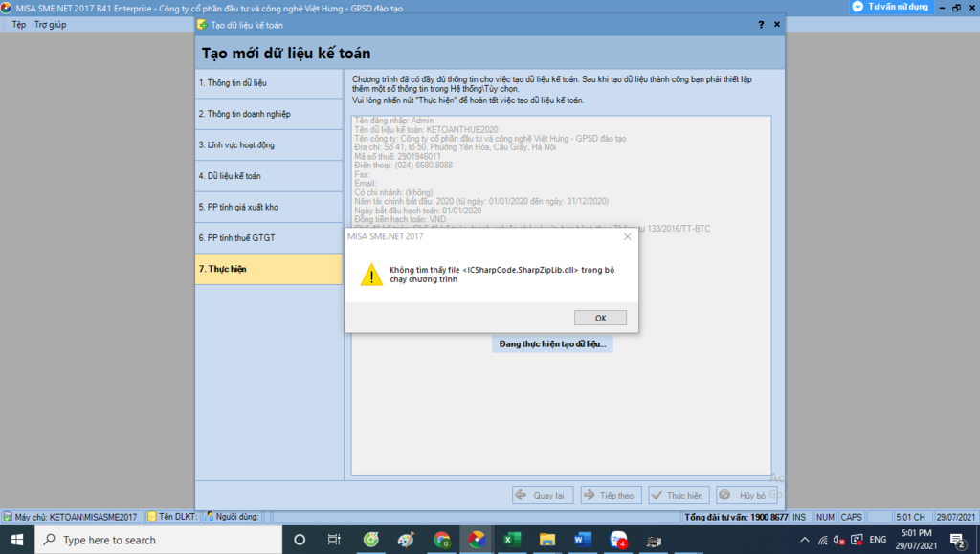This screenshot has height=554, width=980.
Task: Select step 3 Lĩnh vực hoạt động
Action: 269,144
